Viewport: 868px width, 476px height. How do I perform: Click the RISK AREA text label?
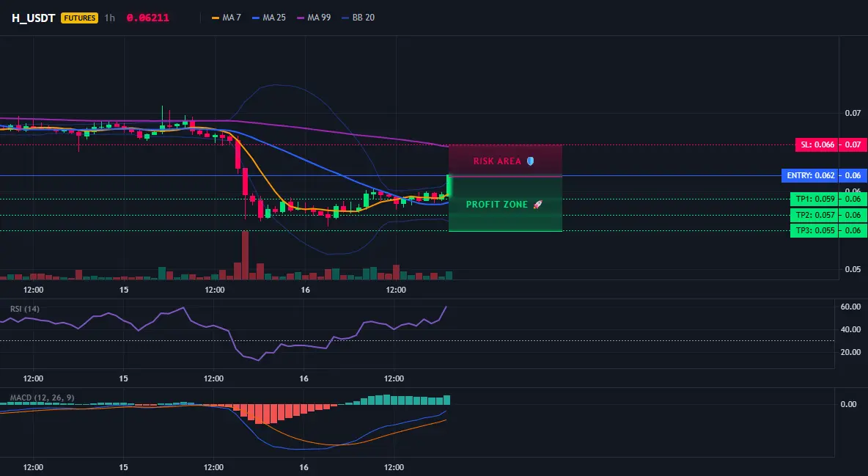point(497,161)
